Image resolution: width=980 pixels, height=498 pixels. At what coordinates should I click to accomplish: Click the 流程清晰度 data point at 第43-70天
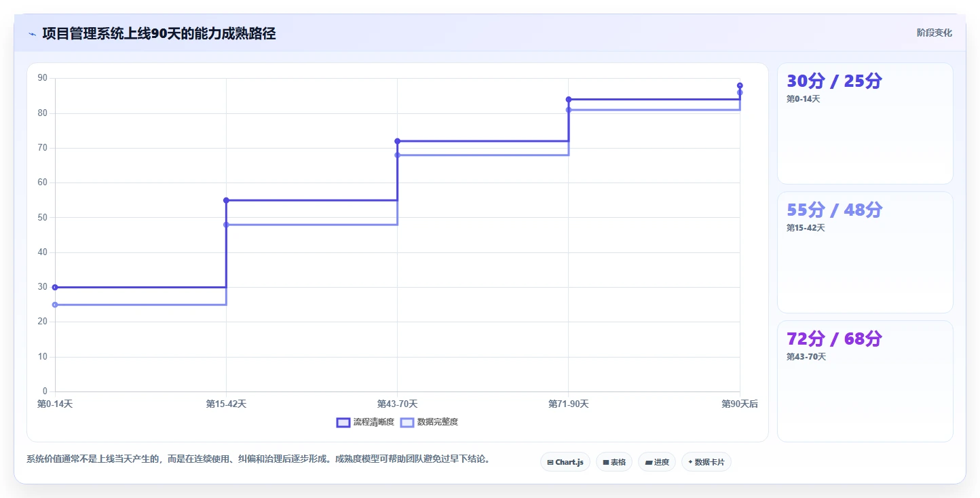pyautogui.click(x=397, y=141)
